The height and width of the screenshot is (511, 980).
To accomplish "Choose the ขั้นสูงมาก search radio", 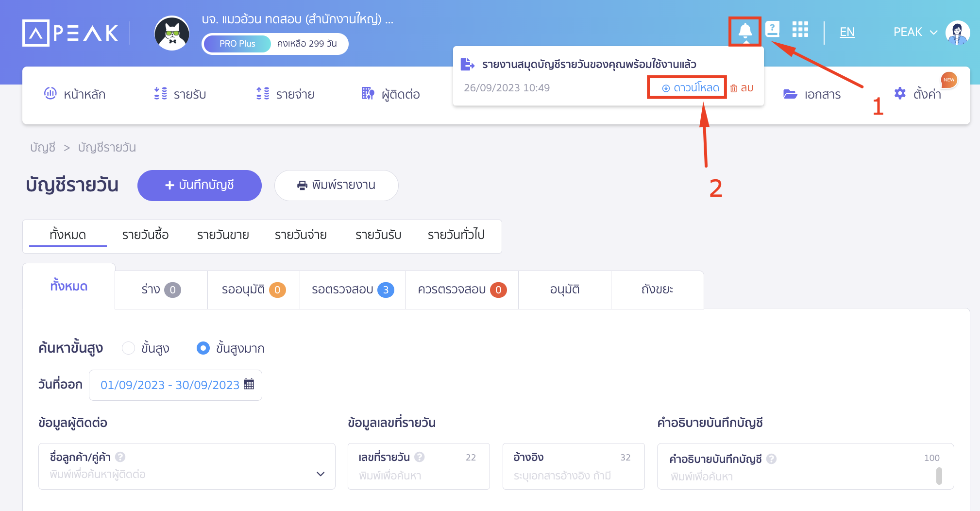I will coord(203,348).
